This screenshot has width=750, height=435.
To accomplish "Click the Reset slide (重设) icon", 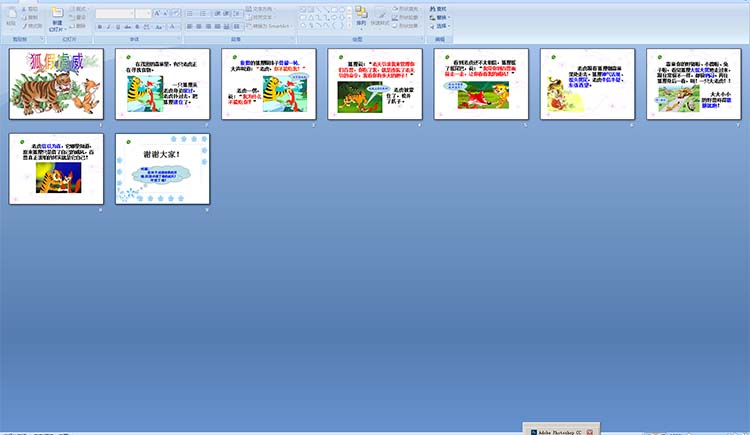I will coord(72,17).
